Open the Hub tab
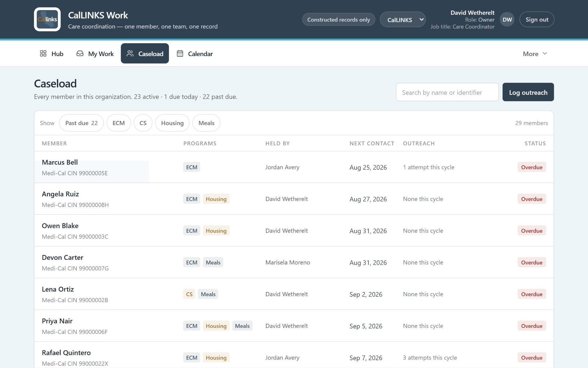Viewport: 588px width, 368px height. [x=52, y=54]
